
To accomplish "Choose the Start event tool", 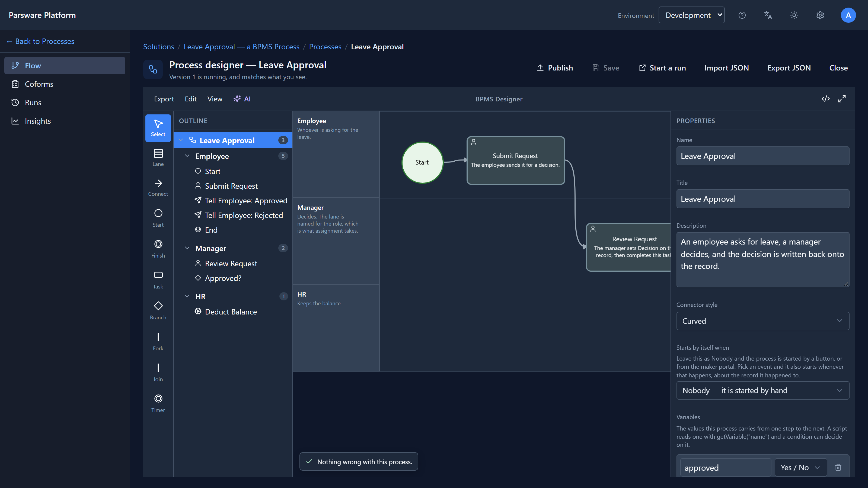I will (158, 218).
